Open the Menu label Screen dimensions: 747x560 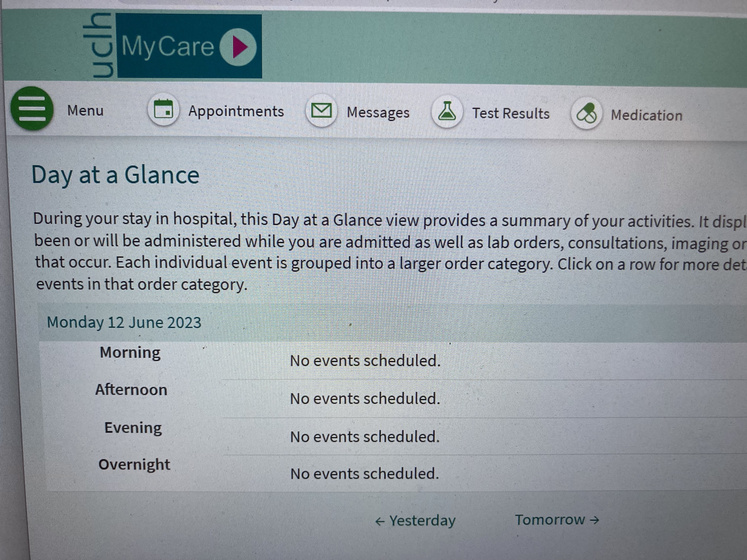(85, 110)
